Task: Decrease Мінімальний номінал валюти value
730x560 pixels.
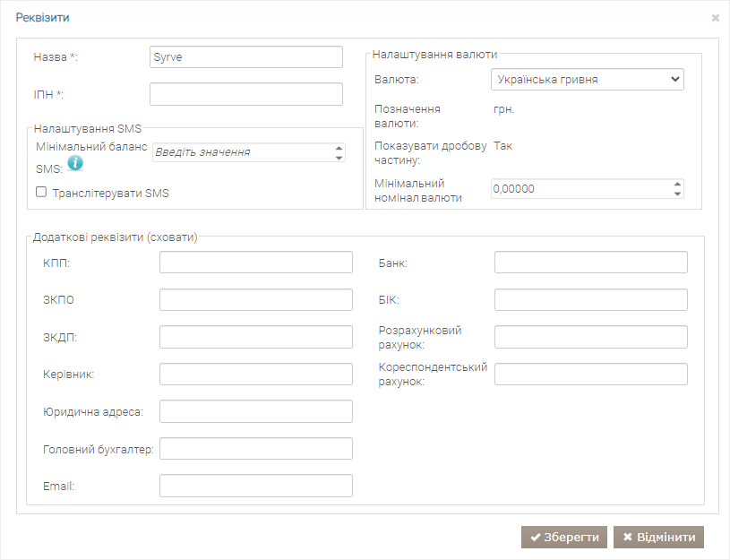Action: (x=677, y=194)
